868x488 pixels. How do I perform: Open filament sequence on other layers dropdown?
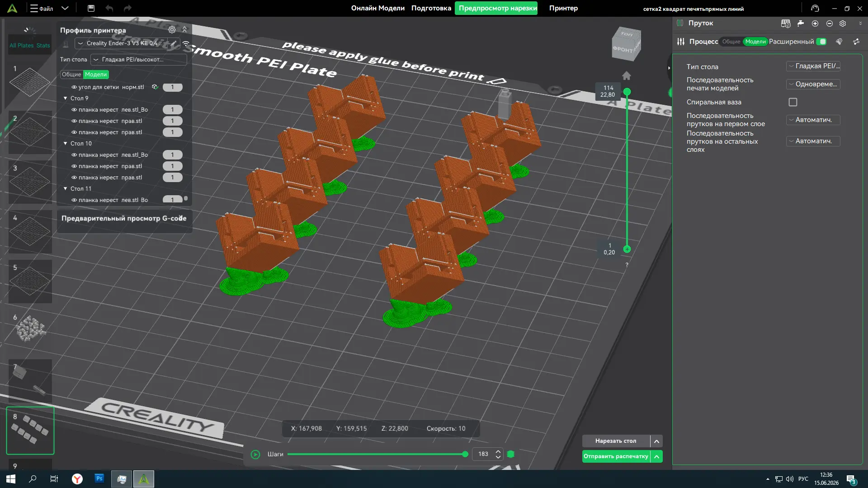(813, 141)
